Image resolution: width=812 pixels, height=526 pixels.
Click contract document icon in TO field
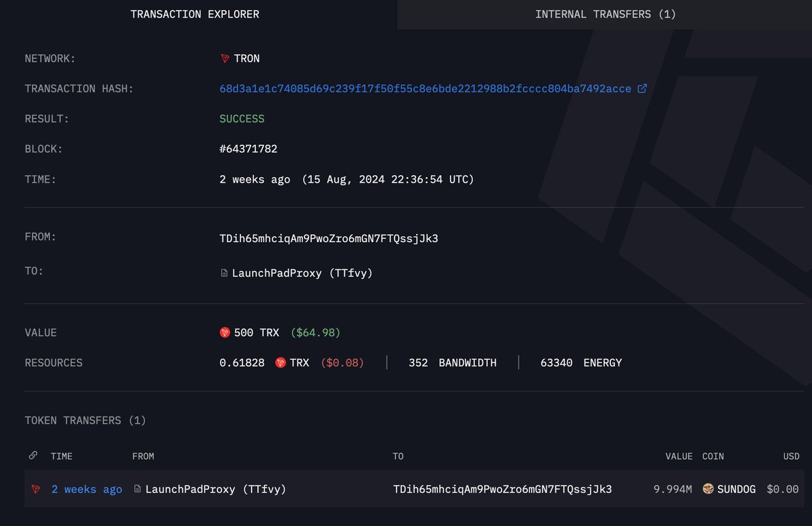[x=225, y=273]
